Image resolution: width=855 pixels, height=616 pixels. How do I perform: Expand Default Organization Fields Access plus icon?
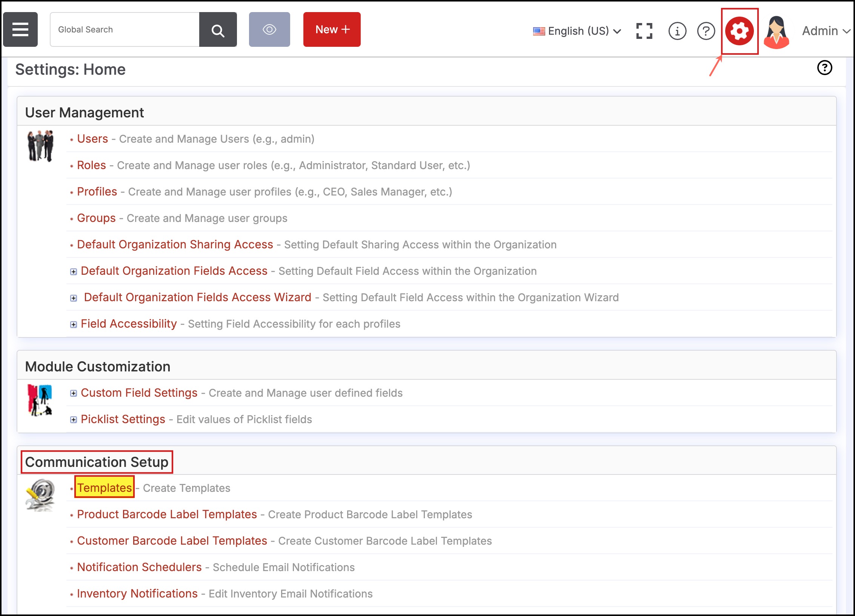click(74, 272)
